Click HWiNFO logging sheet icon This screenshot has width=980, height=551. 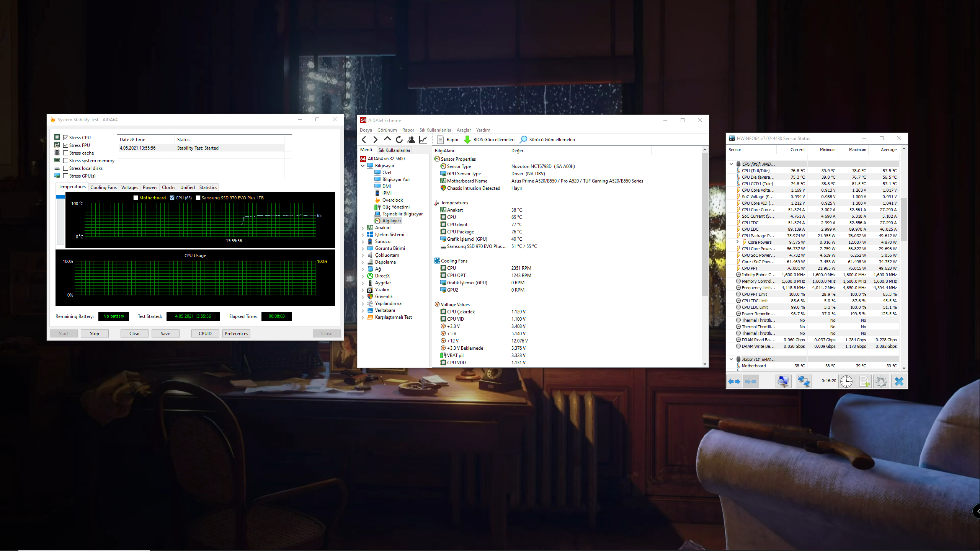[x=864, y=381]
